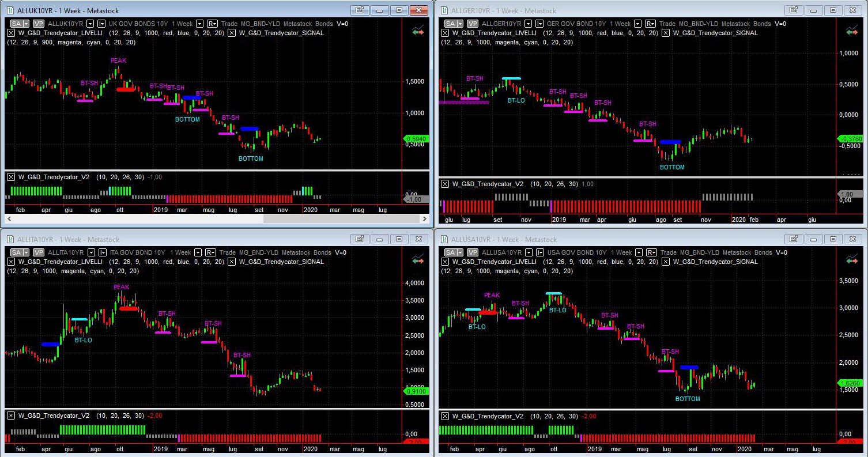The image size is (868, 457).
Task: Expand the symbol dropdown next to ALLUK10YR
Action: tap(90, 24)
